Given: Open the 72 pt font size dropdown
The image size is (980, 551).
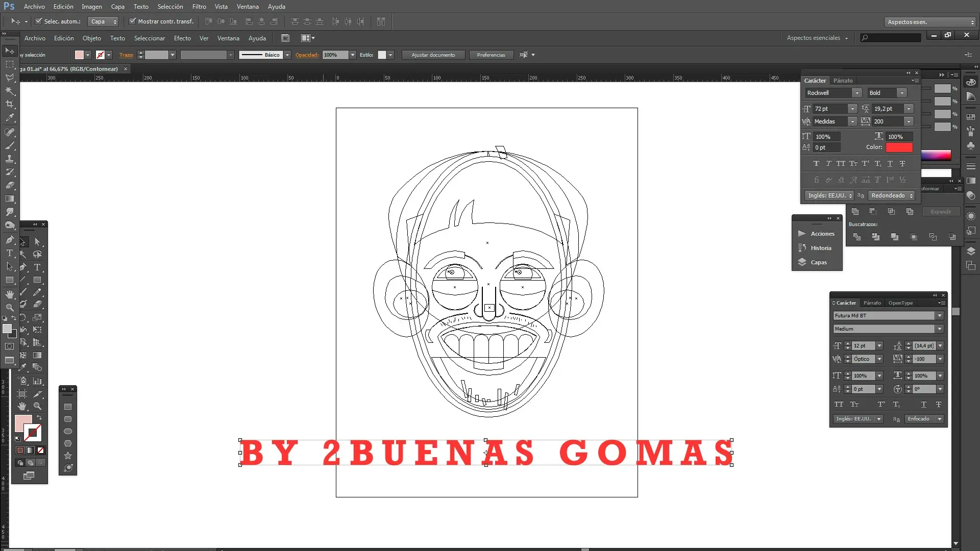Looking at the screenshot, I should click(x=852, y=109).
